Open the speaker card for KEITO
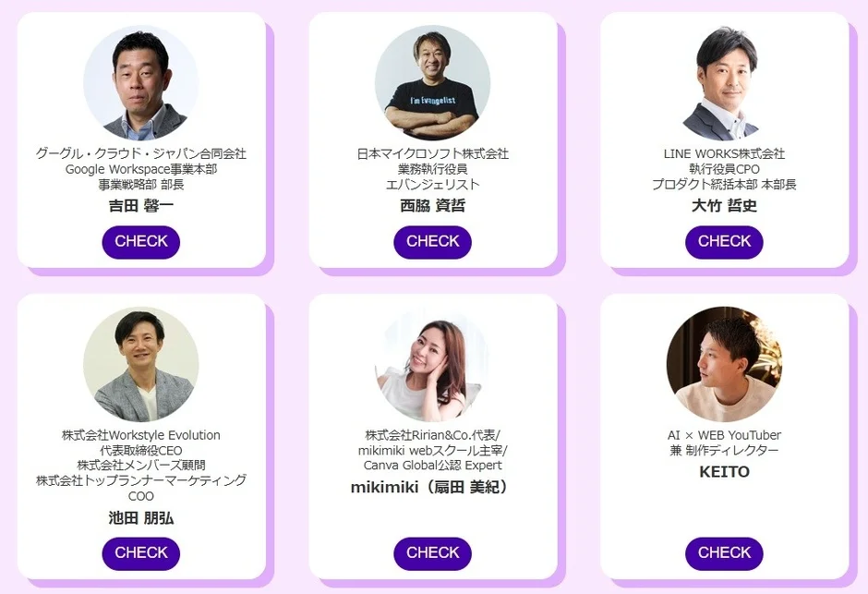The width and height of the screenshot is (868, 594). point(724,434)
